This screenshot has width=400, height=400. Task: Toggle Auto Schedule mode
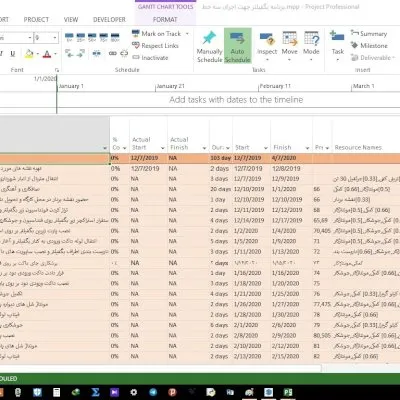(x=238, y=46)
